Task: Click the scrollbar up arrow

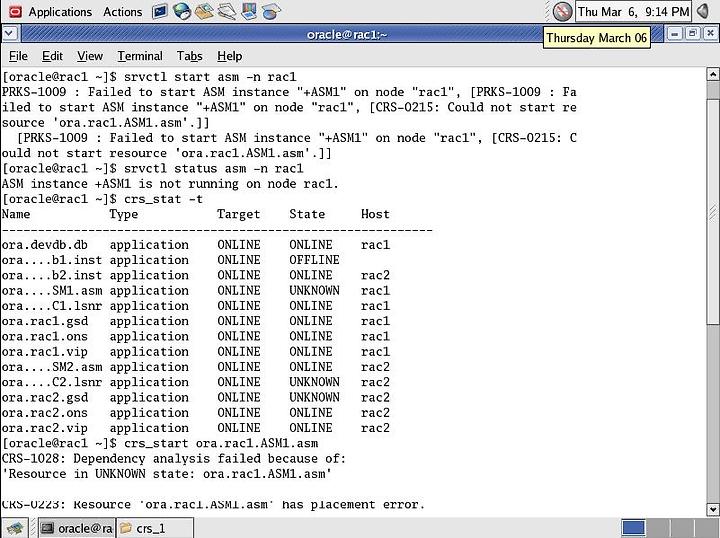Action: click(713, 74)
